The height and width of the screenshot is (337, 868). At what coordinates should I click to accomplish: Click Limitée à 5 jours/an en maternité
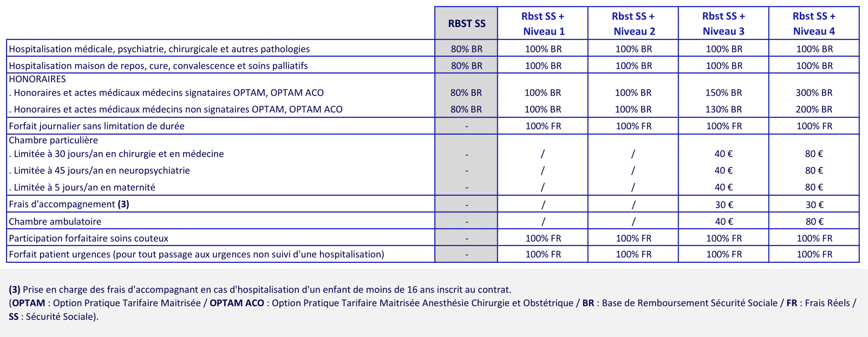84,187
